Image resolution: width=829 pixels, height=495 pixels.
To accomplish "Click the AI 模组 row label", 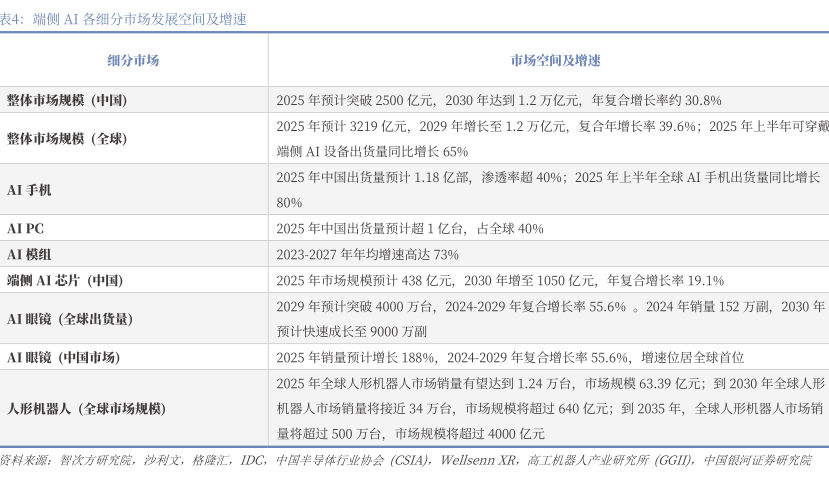I will click(x=29, y=254).
